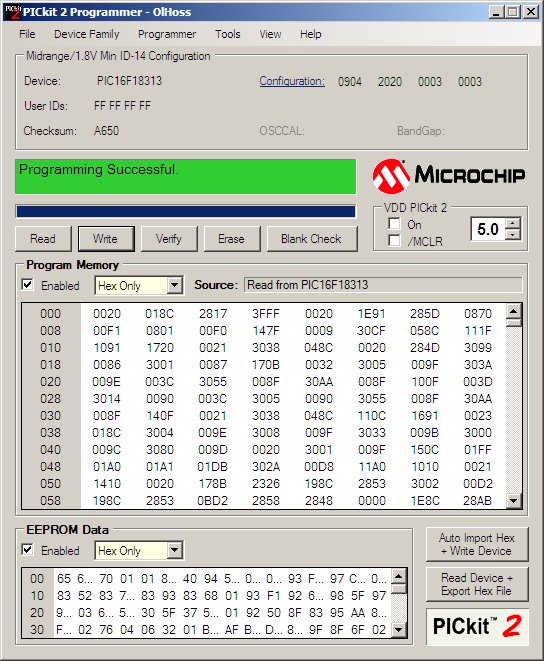The height and width of the screenshot is (661, 544).
Task: Click the PICkit 2 logo image
Action: 477,627
